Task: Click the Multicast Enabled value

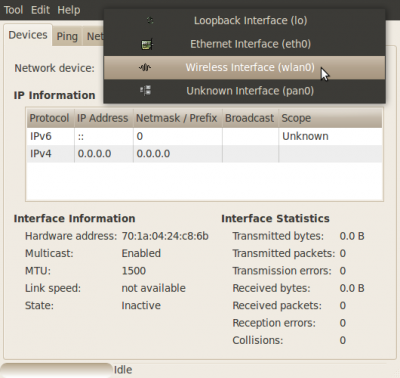Action: (141, 253)
